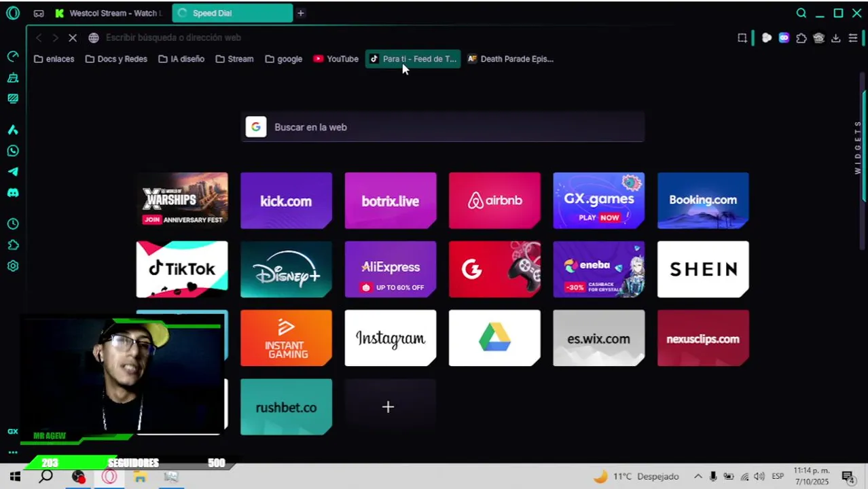Open History clock icon in sidebar

pos(12,223)
